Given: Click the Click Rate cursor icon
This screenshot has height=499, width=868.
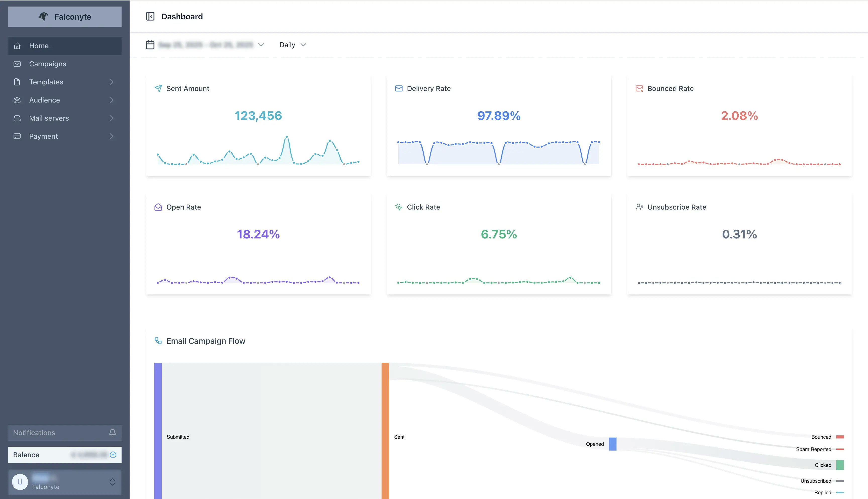Looking at the screenshot, I should pos(399,207).
